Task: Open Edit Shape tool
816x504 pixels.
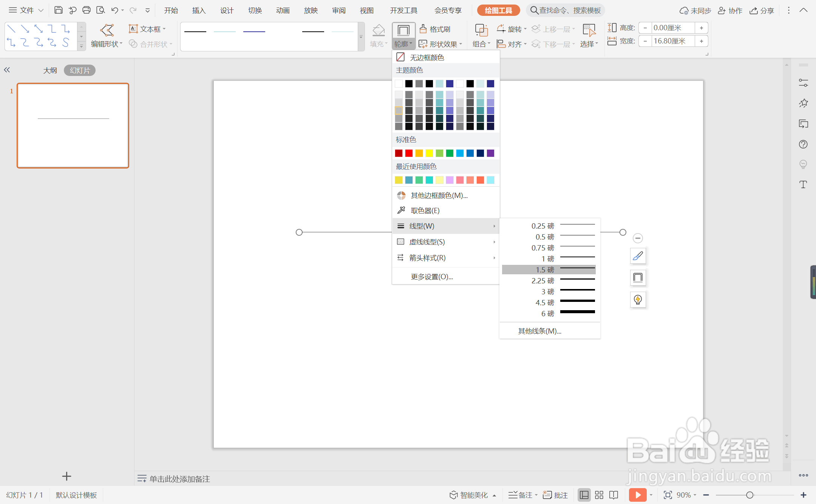Action: pos(107,36)
